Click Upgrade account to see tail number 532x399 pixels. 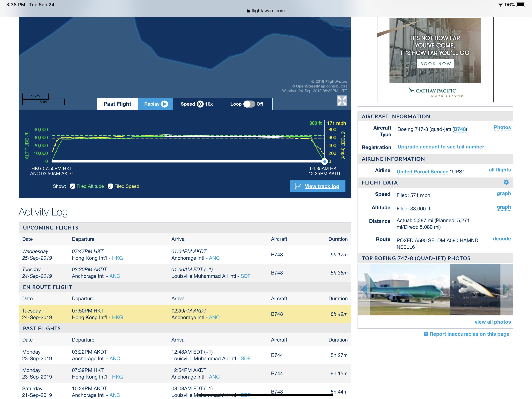tap(441, 147)
